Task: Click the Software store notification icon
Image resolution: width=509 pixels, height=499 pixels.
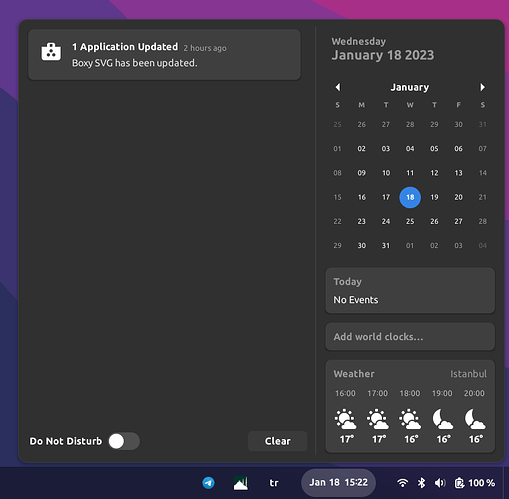Action: point(51,52)
